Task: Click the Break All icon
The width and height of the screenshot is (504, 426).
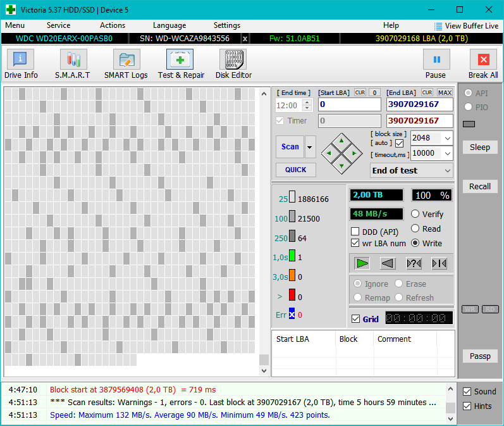Action: click(483, 64)
